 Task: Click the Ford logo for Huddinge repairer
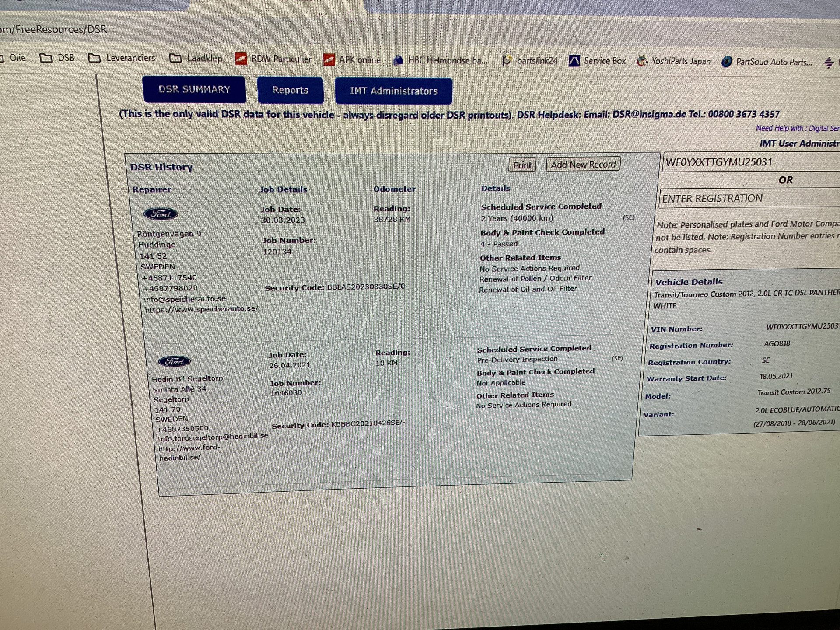(161, 214)
